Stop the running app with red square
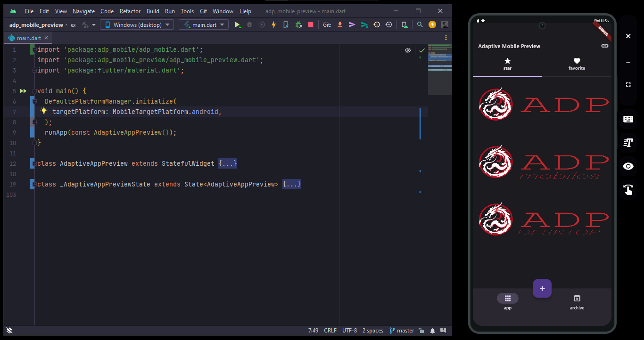 pos(311,24)
